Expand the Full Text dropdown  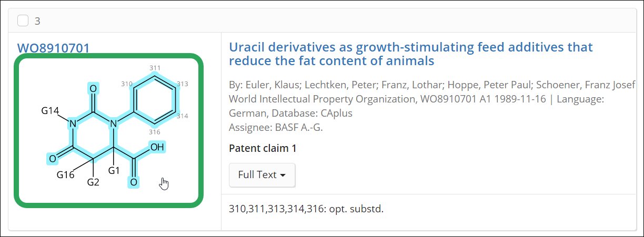click(x=262, y=175)
